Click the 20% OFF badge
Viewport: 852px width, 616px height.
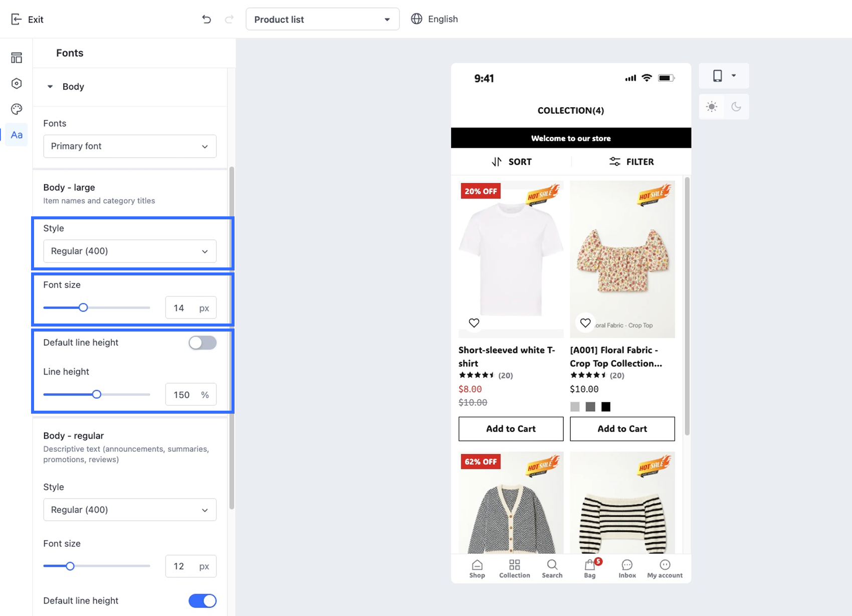pyautogui.click(x=481, y=191)
